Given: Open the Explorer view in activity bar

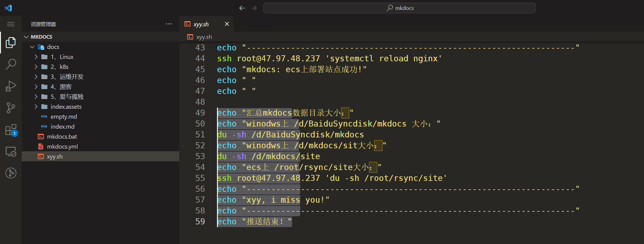Looking at the screenshot, I should (11, 43).
